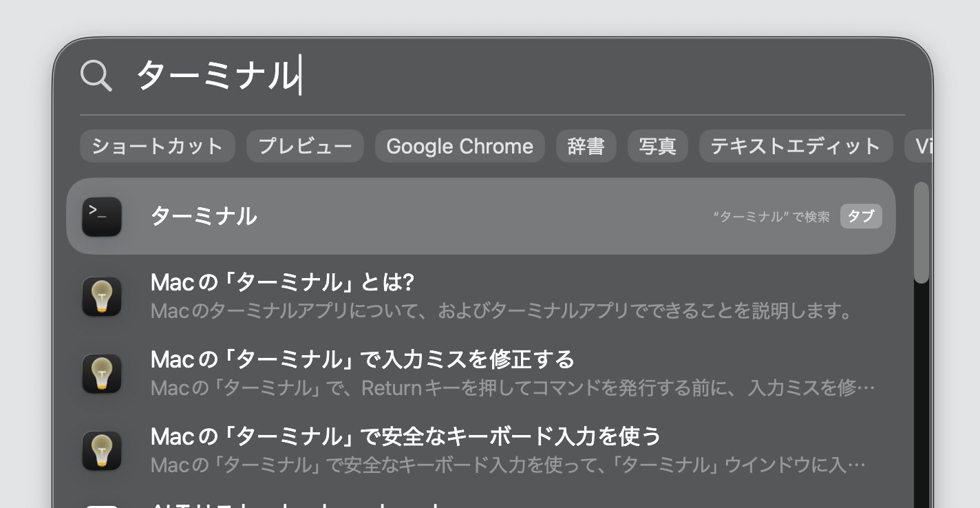Filter results by 写真
980x508 pixels.
click(x=657, y=146)
